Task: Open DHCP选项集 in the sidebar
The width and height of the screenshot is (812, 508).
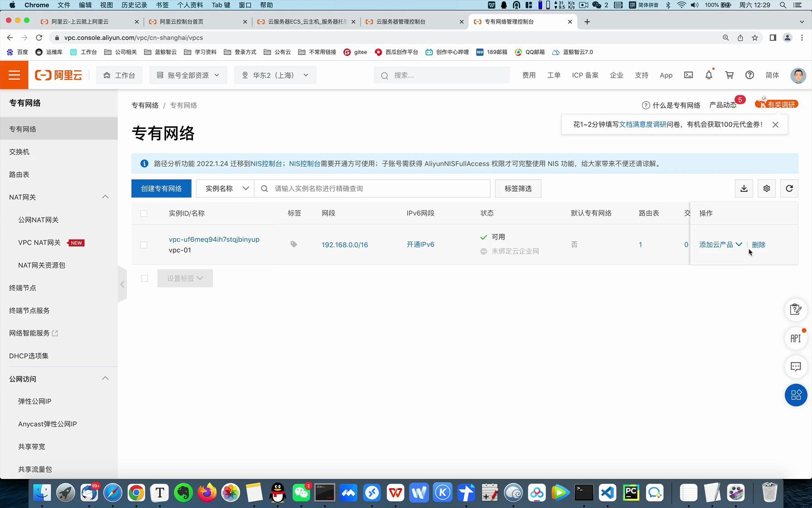Action: tap(29, 356)
